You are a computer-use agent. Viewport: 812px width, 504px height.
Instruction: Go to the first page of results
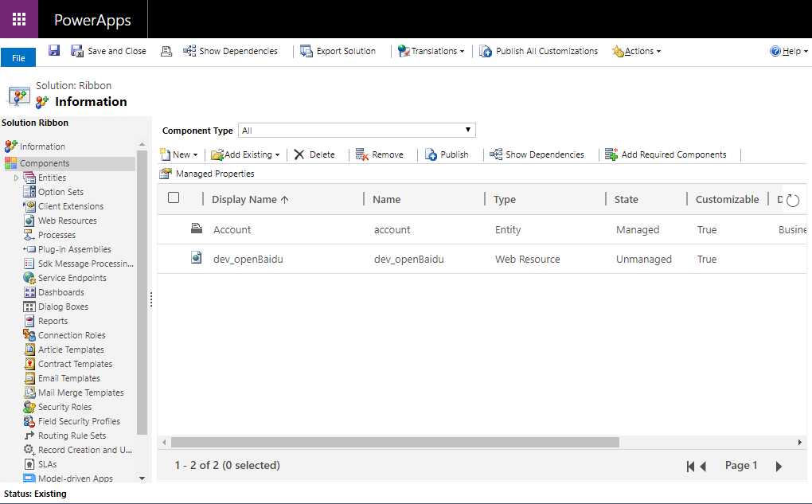(x=690, y=466)
